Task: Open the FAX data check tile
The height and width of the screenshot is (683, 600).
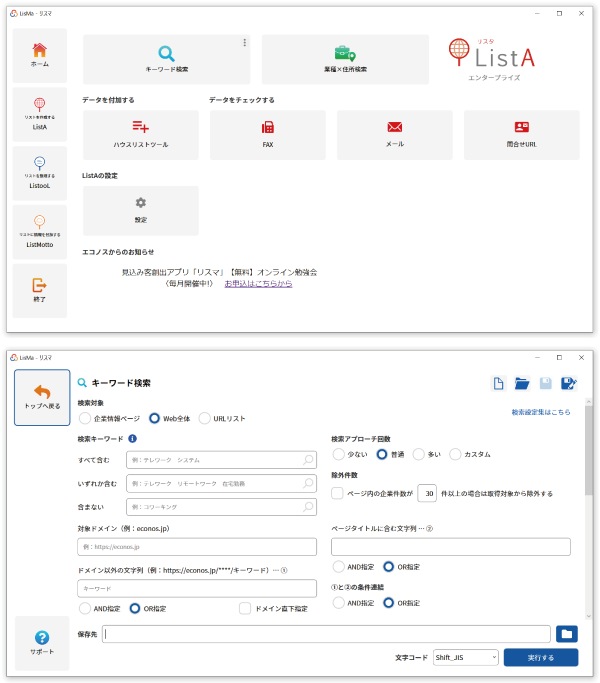Action: [x=268, y=134]
